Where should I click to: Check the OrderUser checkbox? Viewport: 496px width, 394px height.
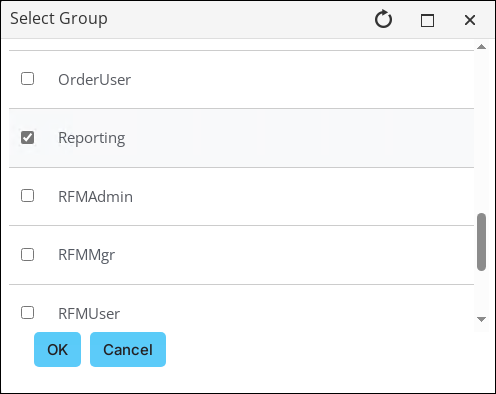(27, 79)
